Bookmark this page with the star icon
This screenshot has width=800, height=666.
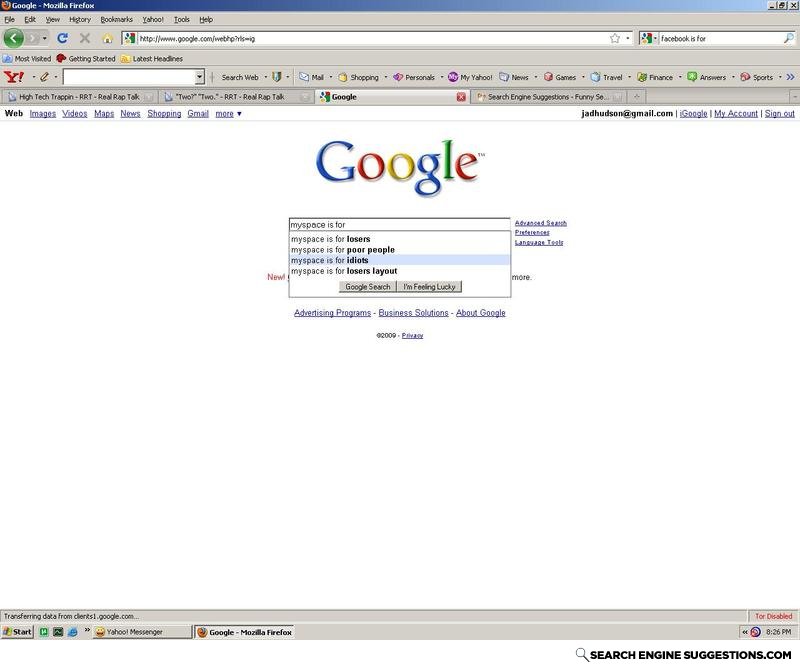615,38
